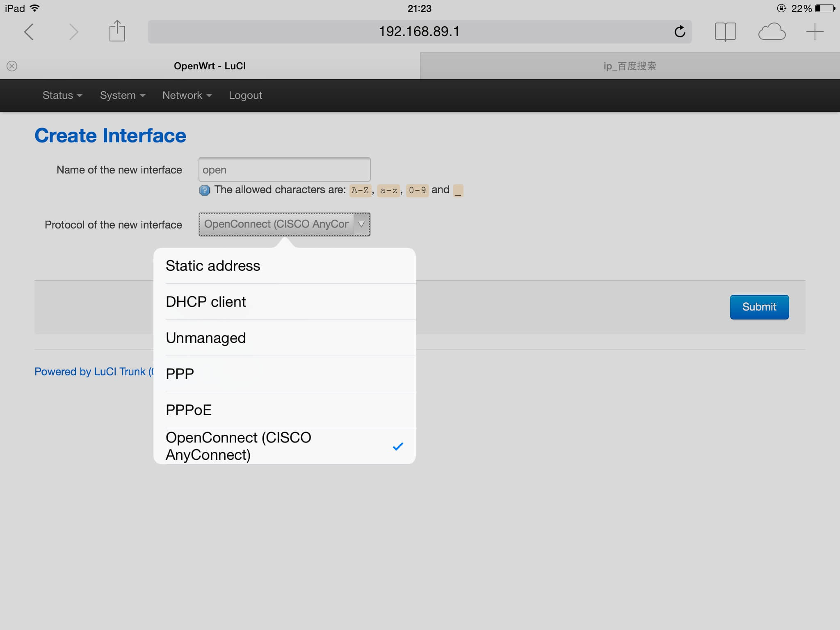
Task: Open iCloud Tabs cloud icon
Action: click(x=772, y=32)
